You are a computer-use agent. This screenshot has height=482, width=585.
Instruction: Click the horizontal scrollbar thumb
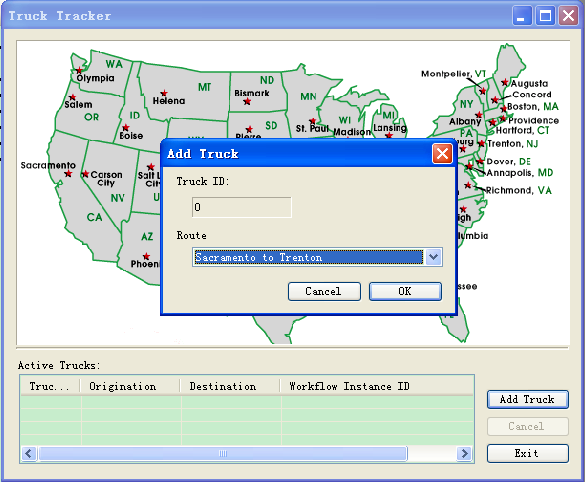coord(223,454)
